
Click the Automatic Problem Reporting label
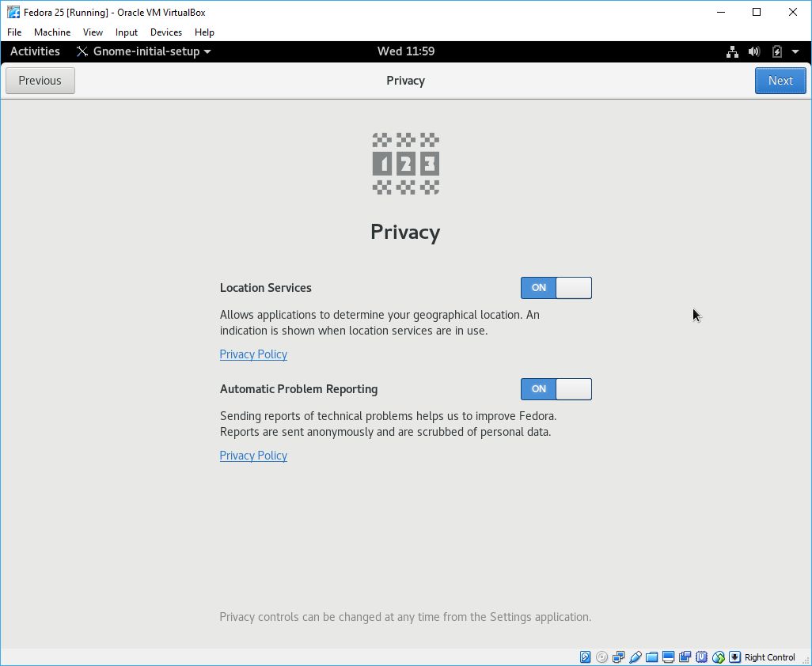point(299,389)
